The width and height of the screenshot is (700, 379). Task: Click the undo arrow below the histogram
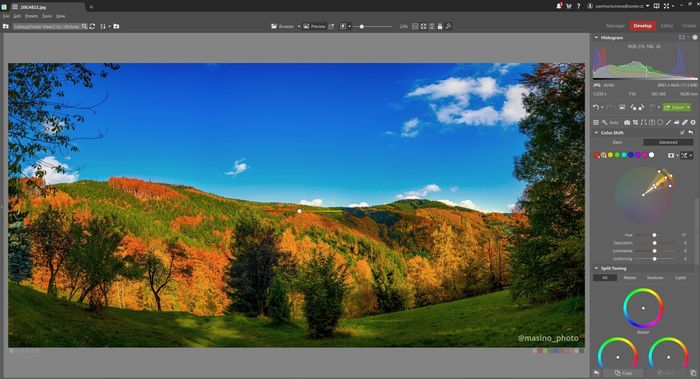[596, 107]
